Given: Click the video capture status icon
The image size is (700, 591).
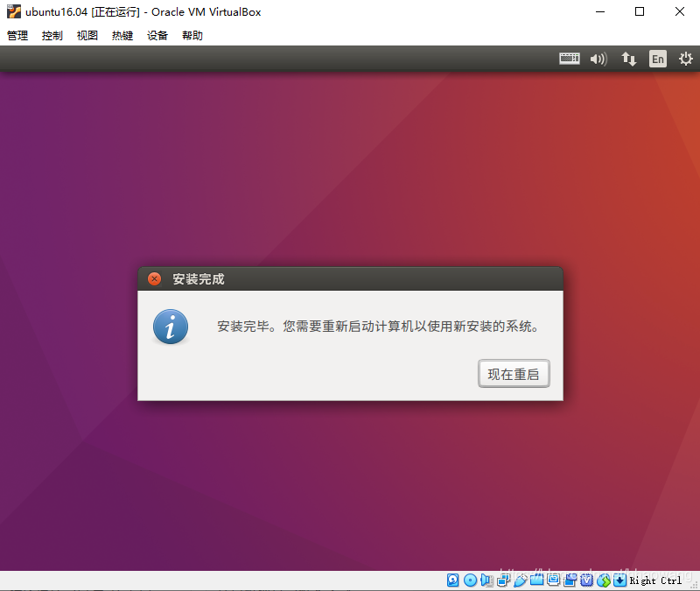Looking at the screenshot, I should 570,580.
